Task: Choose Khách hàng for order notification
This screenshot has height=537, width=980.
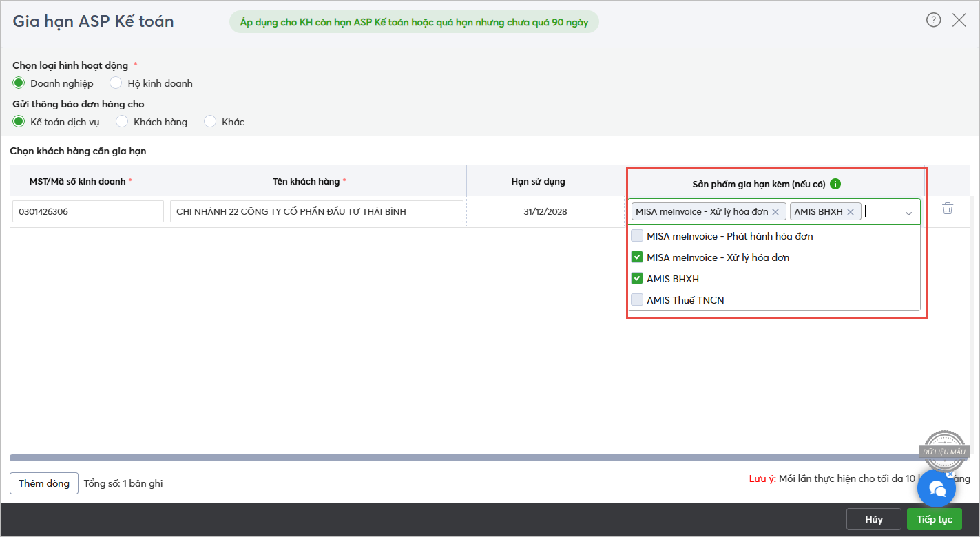Action: 122,122
